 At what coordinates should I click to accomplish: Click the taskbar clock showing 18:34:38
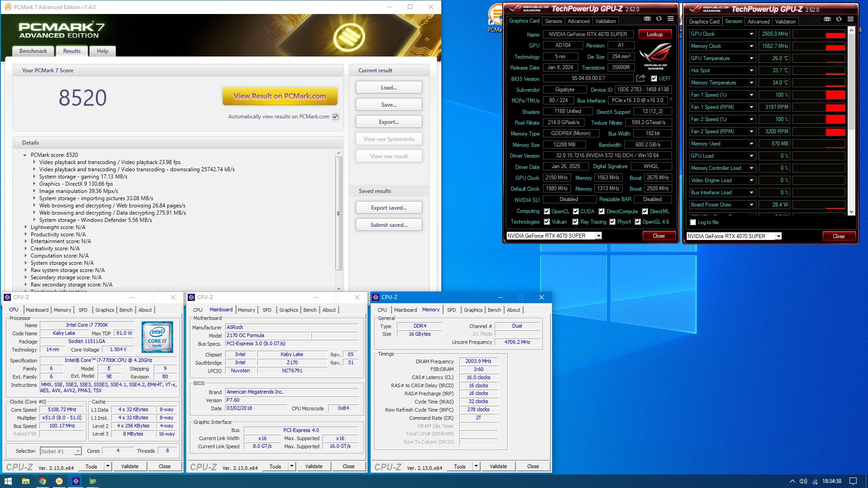[x=832, y=481]
